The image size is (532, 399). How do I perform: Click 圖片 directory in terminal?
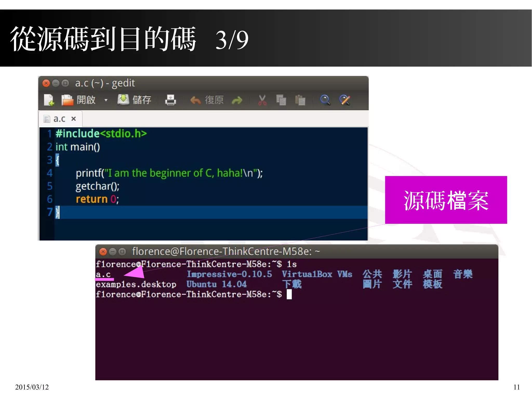372,284
